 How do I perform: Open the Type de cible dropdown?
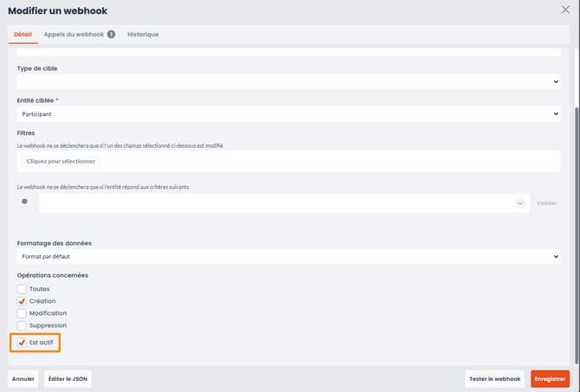[288, 81]
